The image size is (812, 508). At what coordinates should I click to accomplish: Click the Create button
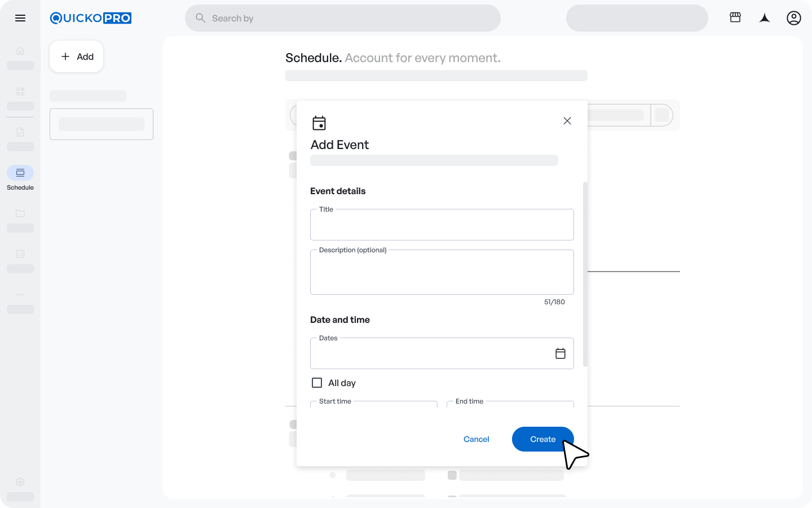tap(542, 439)
